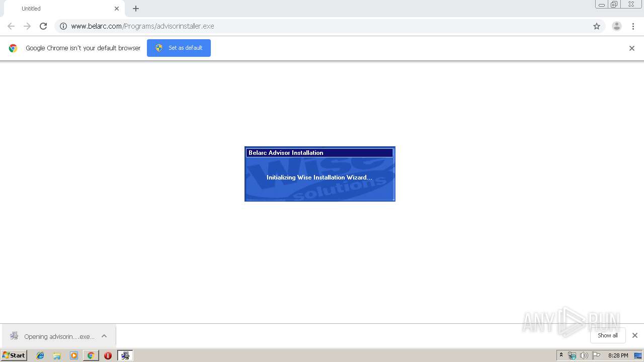Viewport: 644px width, 362px height.
Task: Switch to Chrome taskbar button
Action: coord(91,355)
